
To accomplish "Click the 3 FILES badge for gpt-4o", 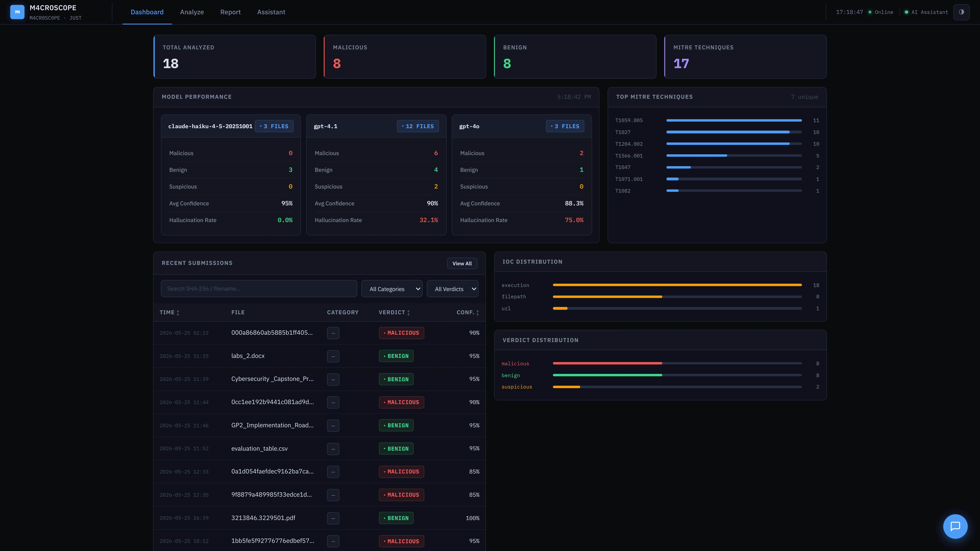I will click(565, 126).
